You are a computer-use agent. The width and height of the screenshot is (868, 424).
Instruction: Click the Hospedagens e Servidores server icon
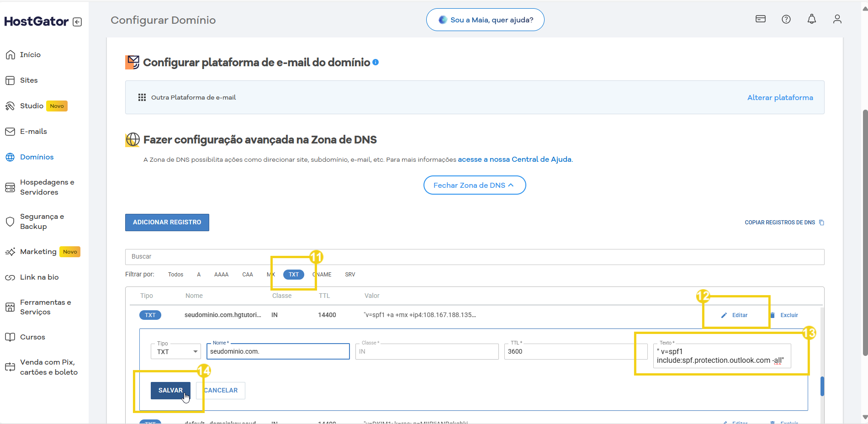click(x=10, y=187)
